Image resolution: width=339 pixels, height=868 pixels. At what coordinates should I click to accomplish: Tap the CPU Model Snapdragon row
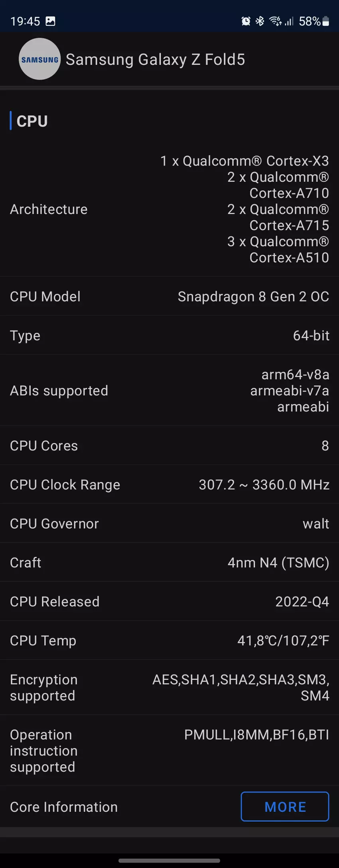coord(169,297)
